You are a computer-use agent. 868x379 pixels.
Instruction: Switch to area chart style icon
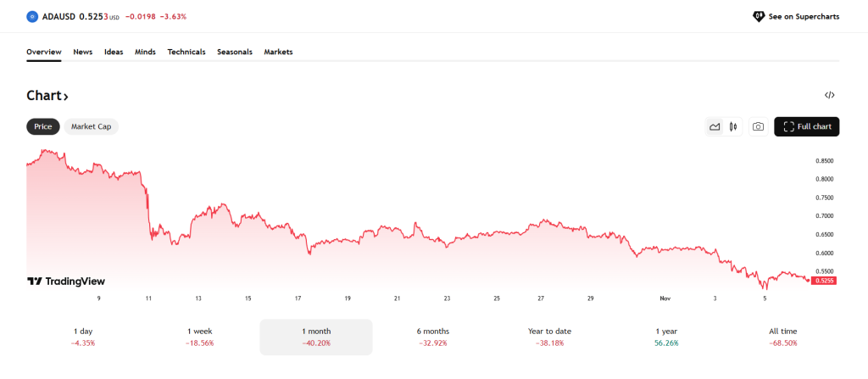click(x=715, y=127)
